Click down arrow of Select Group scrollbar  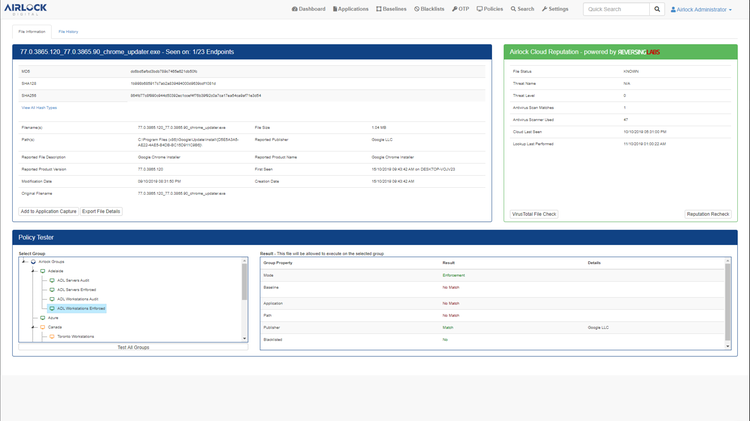[x=244, y=338]
